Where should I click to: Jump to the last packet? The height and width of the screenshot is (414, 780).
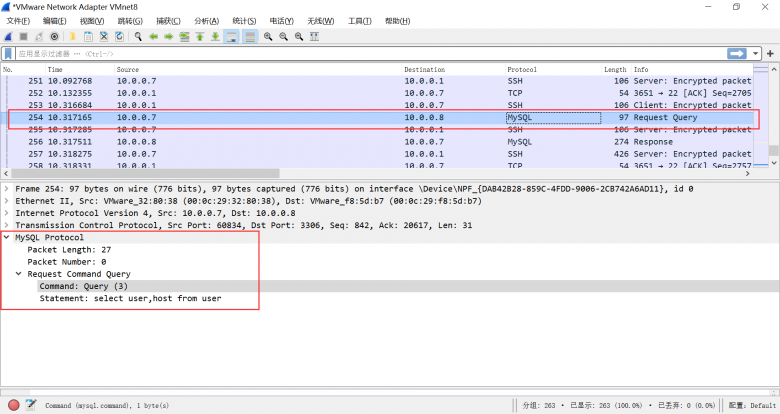point(215,36)
